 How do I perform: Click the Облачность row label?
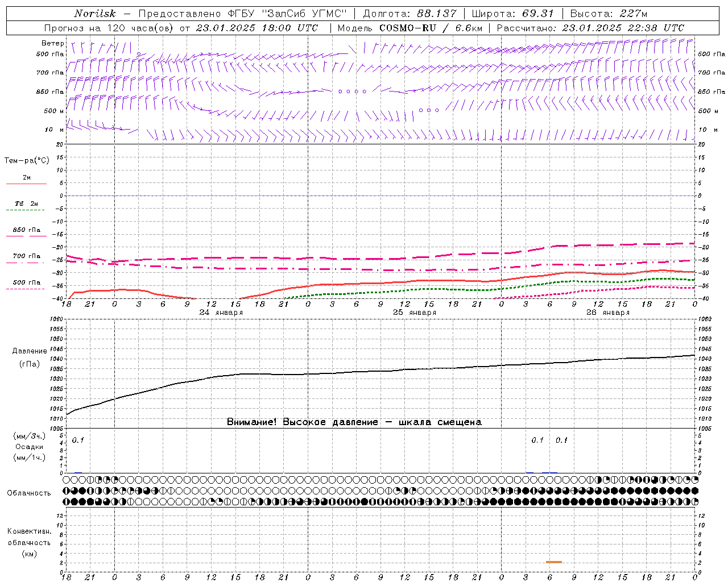coord(29,493)
